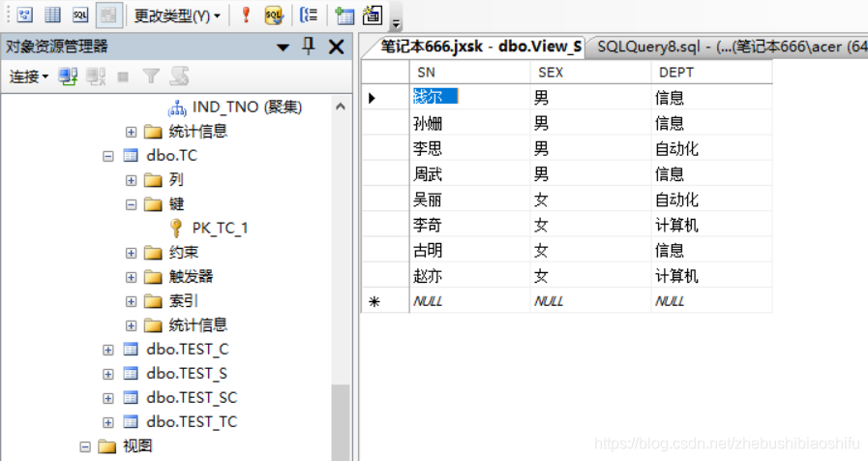
Task: Switch to the SQLQuery8.sql tab
Action: click(732, 46)
